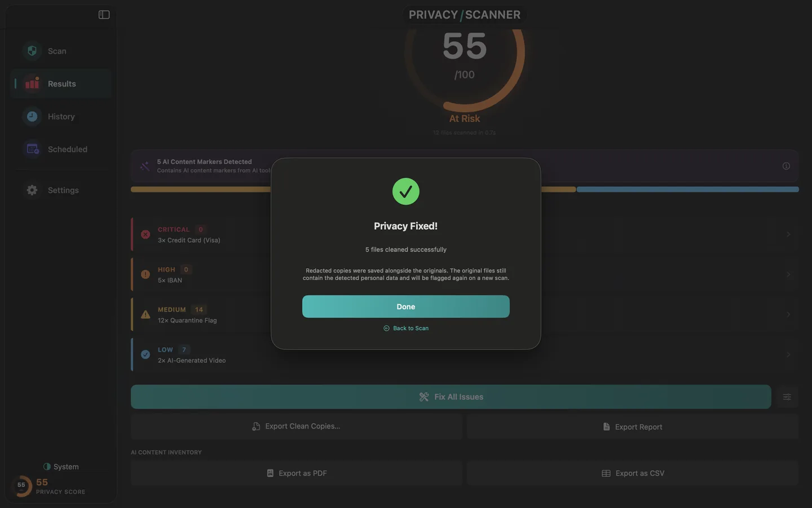Open the Scheduled calendar icon
Viewport: 812px width, 508px height.
tap(32, 149)
